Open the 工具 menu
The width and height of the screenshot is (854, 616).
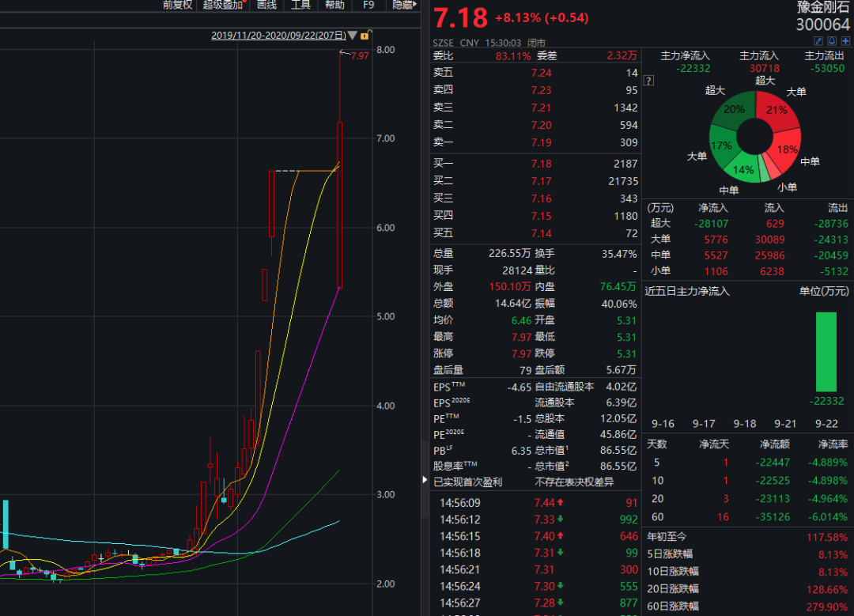[300, 6]
